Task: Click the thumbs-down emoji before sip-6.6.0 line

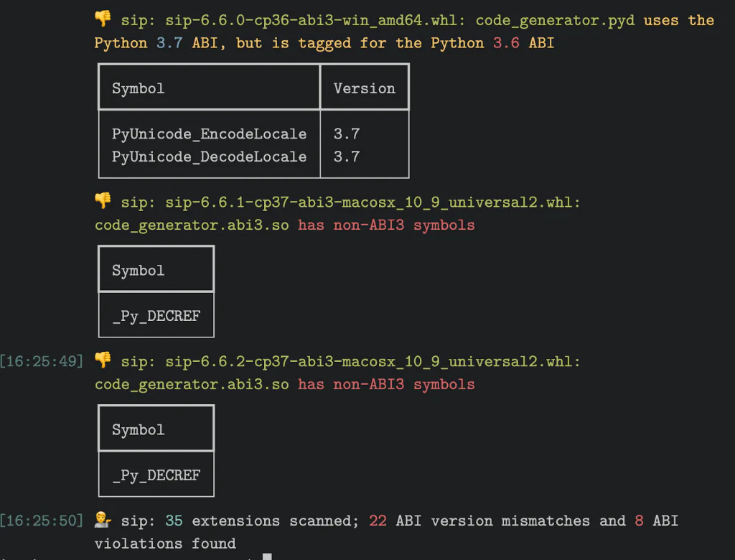Action: [x=103, y=19]
